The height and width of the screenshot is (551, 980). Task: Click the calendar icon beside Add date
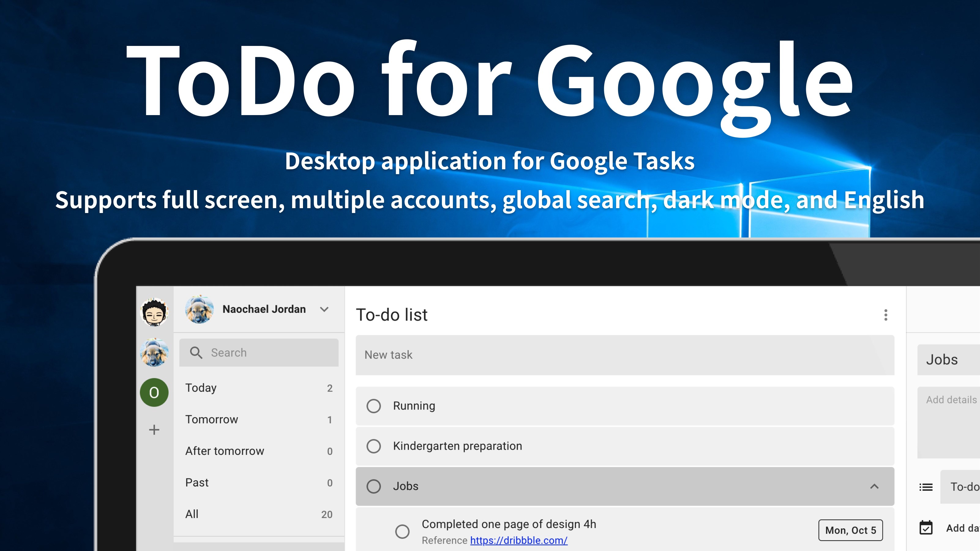tap(926, 528)
